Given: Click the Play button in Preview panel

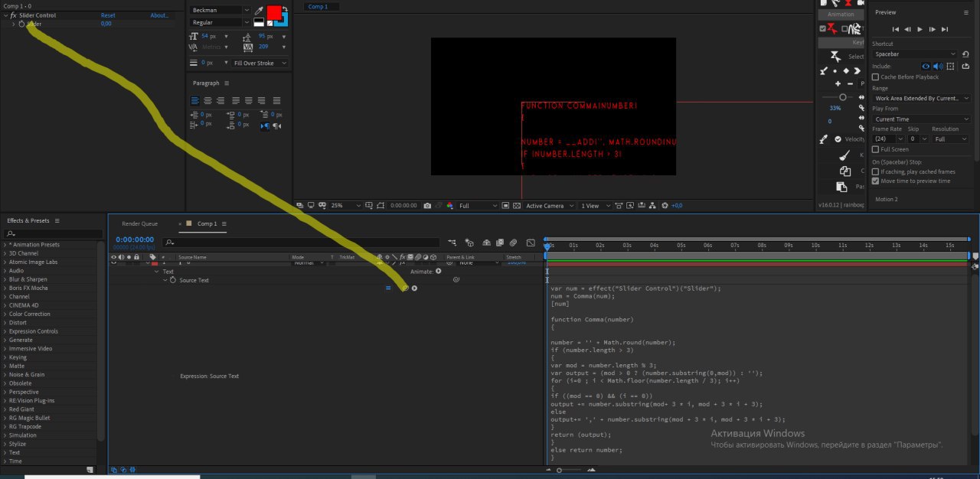Looking at the screenshot, I should 920,29.
